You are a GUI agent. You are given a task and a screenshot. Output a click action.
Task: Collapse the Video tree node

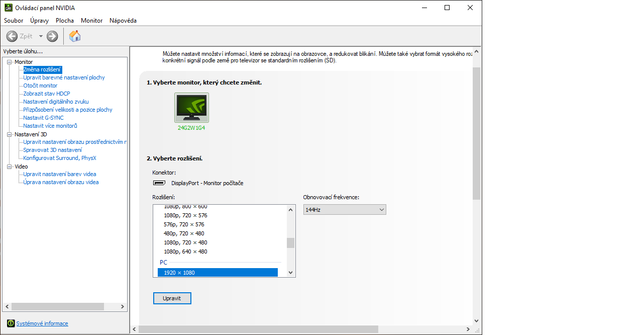(x=9, y=166)
